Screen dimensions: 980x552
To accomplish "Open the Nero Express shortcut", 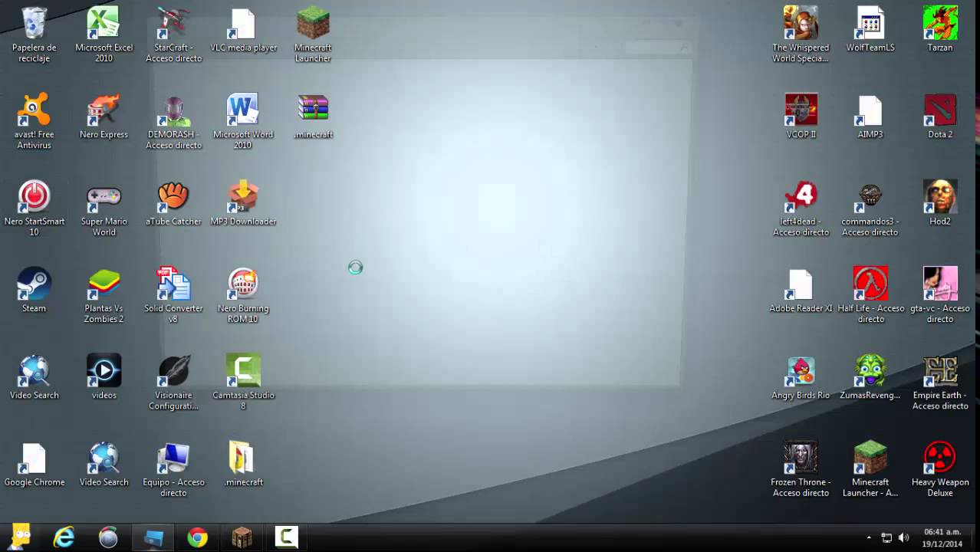I will point(104,110).
